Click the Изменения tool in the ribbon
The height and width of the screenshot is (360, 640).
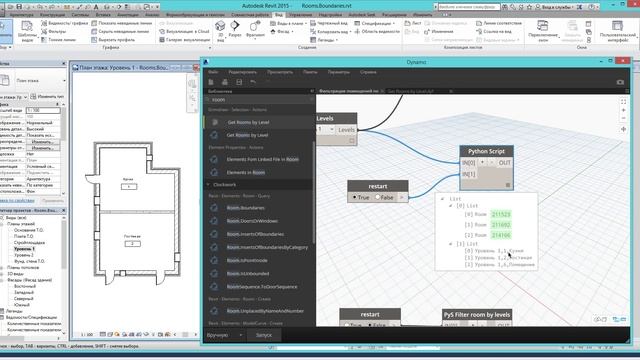[x=439, y=31]
